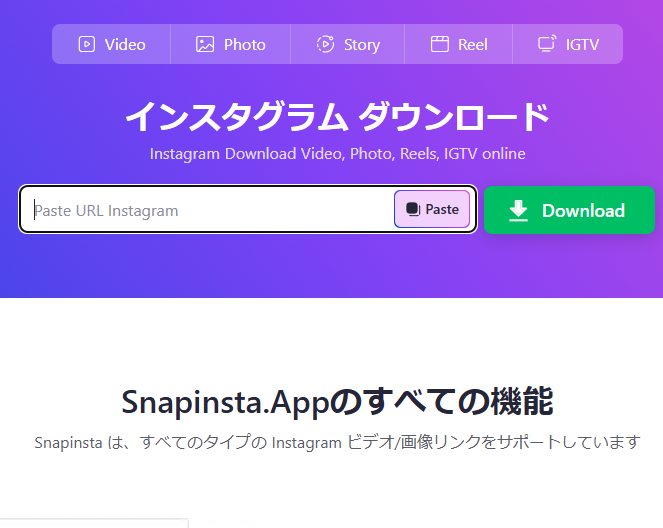Screen dimensions: 663x528
Task: Select the Reel tab
Action: (x=459, y=44)
